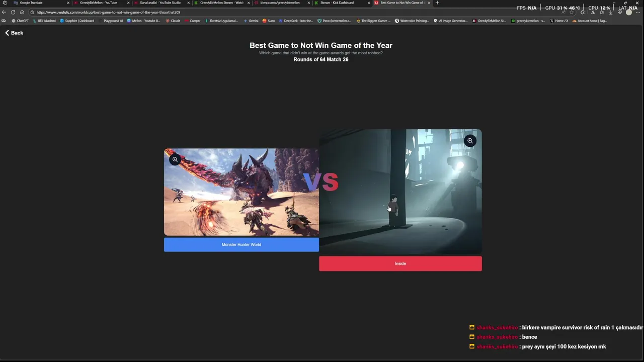
Task: Go to browser home page
Action: point(22,12)
